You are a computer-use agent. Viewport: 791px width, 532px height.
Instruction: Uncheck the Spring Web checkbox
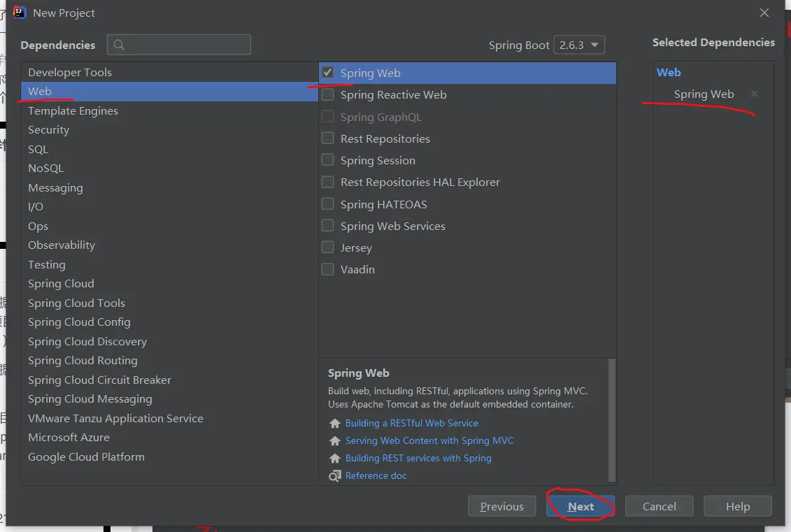pos(328,73)
